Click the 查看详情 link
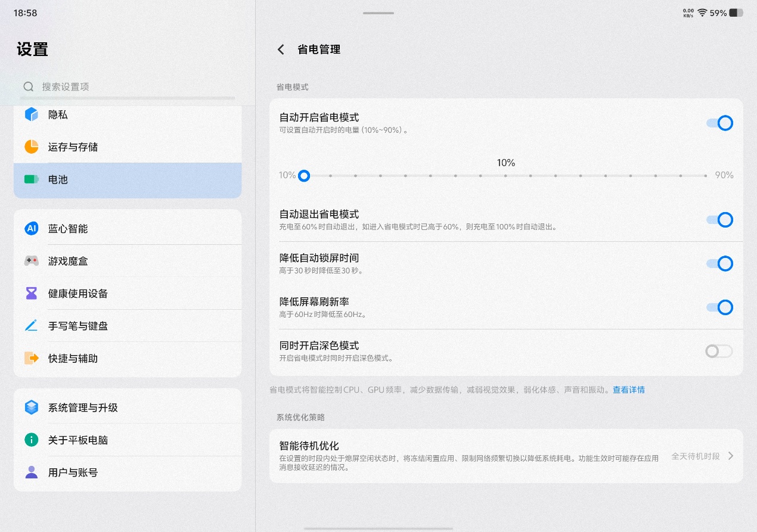The height and width of the screenshot is (532, 757). [x=628, y=390]
